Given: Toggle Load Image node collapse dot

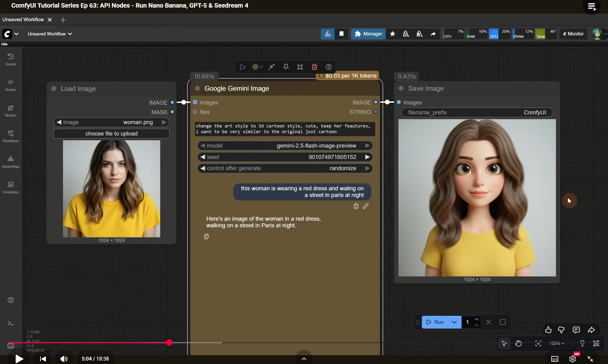Looking at the screenshot, I should pyautogui.click(x=54, y=89).
